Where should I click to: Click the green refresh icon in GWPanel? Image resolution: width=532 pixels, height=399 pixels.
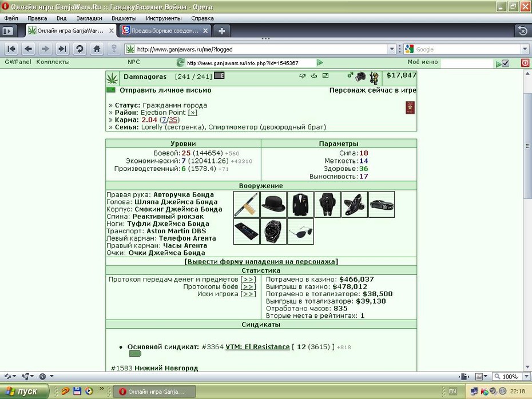point(181,63)
